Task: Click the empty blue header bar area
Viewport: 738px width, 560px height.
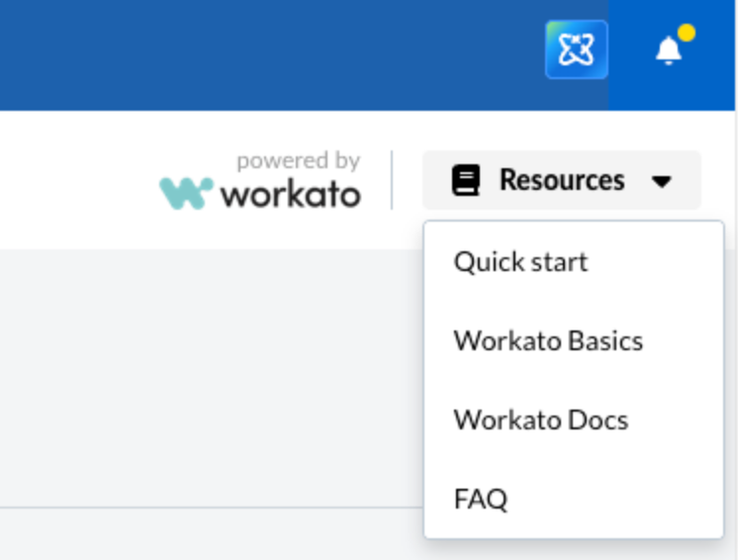Action: point(247,54)
